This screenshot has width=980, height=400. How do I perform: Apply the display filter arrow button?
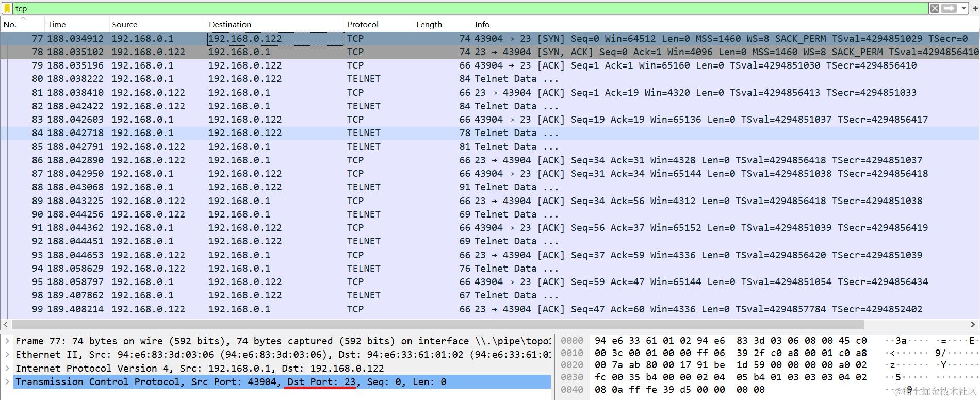[x=949, y=8]
